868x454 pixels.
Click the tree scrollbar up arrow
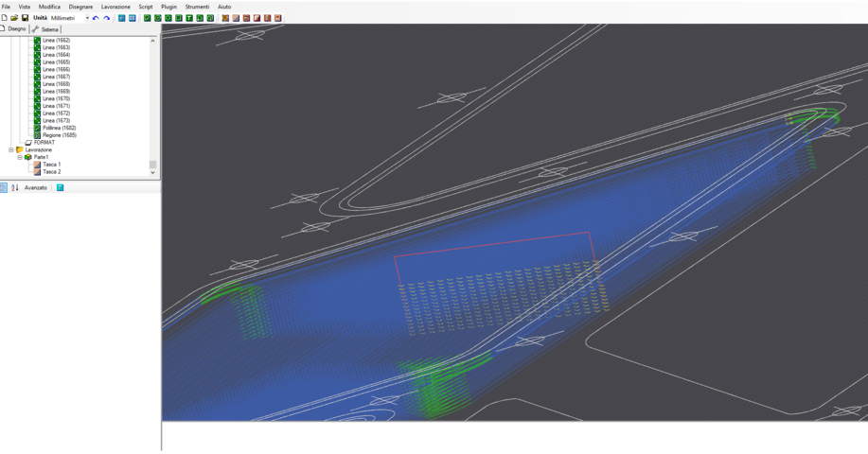point(152,41)
